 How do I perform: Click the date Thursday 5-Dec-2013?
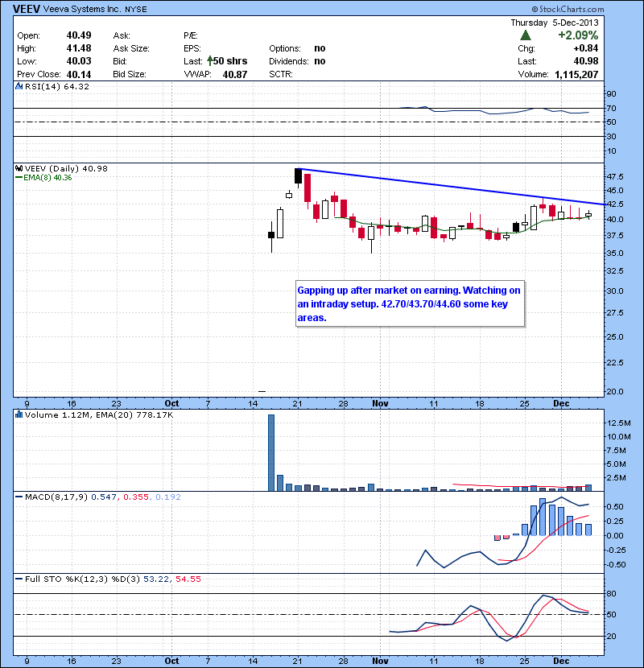tap(555, 23)
